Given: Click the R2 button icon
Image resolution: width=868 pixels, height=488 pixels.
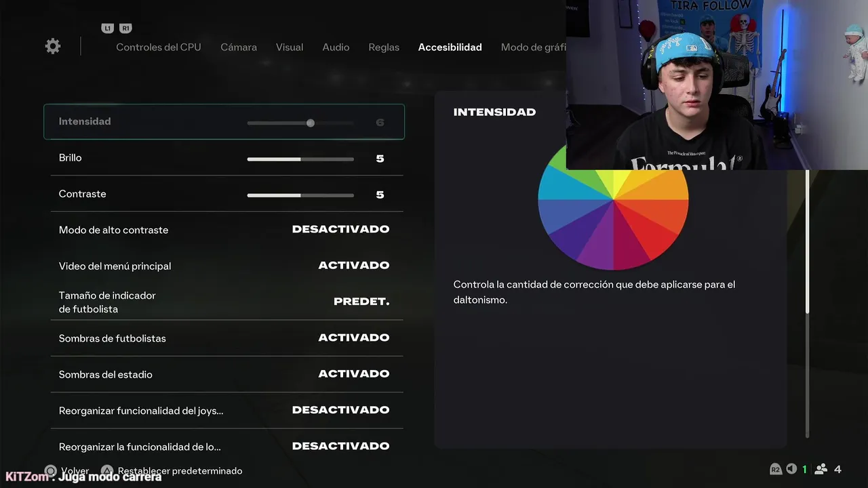Looking at the screenshot, I should click(x=776, y=469).
